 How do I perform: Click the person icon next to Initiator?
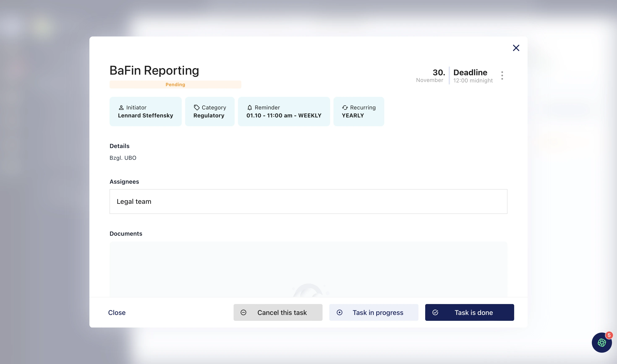121,108
